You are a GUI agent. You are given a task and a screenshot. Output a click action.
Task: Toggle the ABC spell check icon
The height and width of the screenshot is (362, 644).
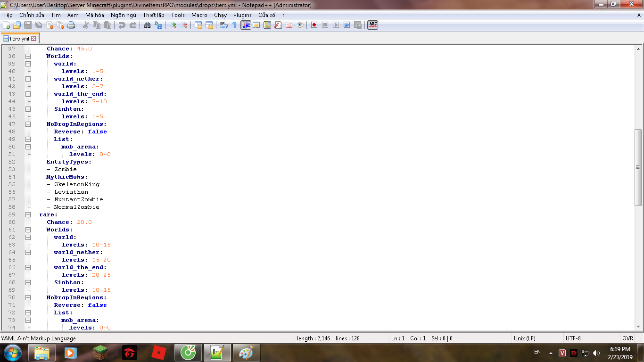[x=373, y=25]
